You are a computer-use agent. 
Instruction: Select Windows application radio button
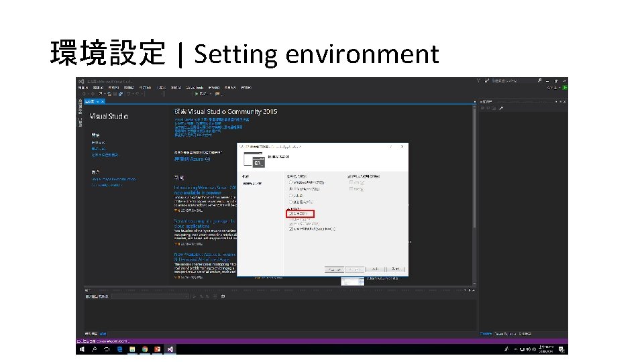[x=290, y=182]
